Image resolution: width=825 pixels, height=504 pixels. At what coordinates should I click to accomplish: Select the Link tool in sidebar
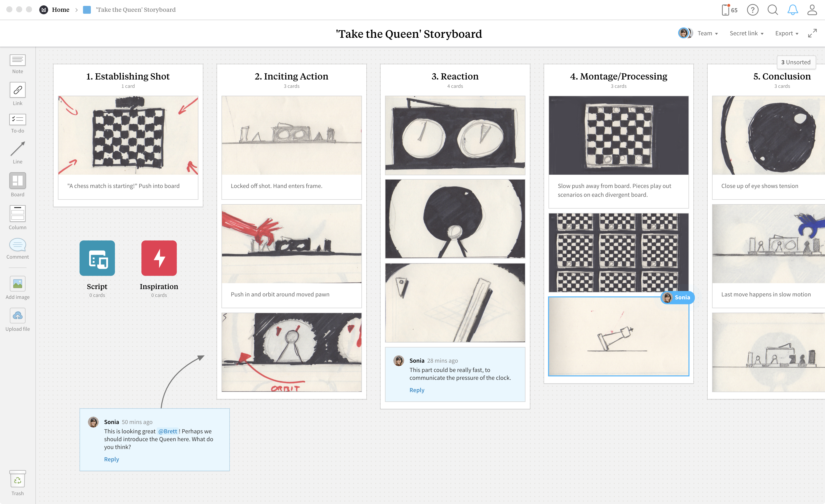(x=17, y=94)
